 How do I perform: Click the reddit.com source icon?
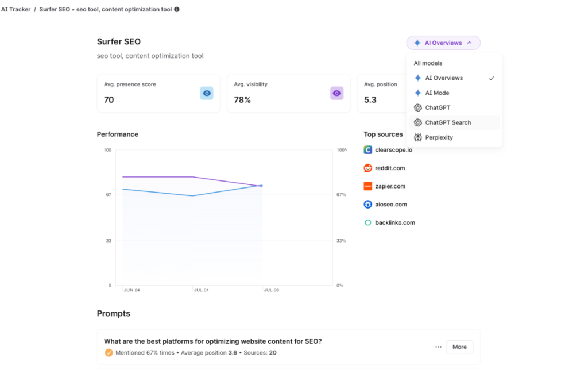[367, 168]
